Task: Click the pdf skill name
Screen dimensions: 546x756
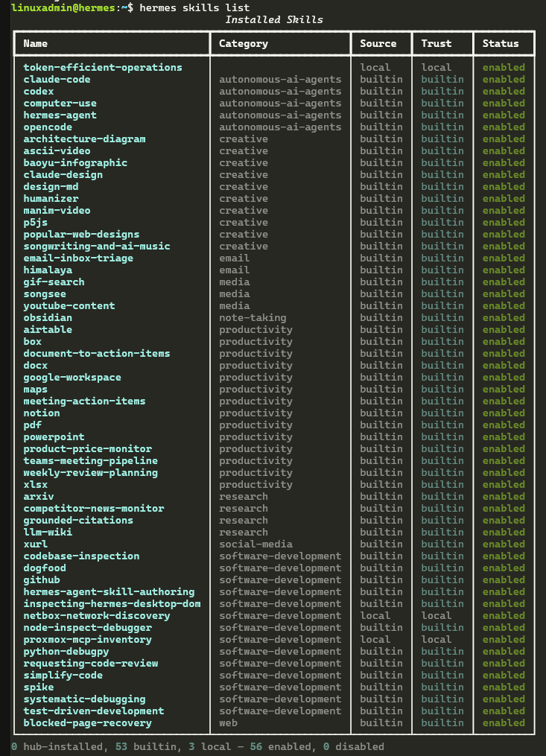Action: (x=32, y=425)
